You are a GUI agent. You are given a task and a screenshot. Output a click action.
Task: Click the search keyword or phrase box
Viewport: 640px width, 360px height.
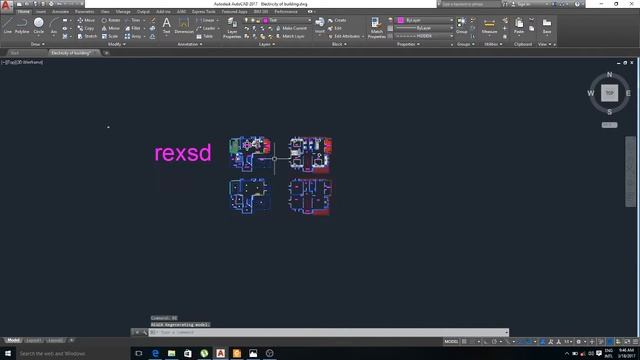469,4
